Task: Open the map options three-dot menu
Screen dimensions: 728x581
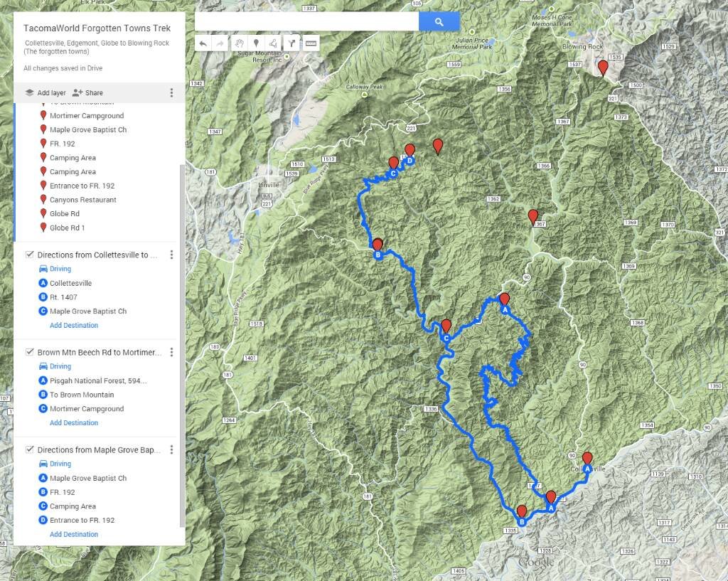Action: [x=171, y=93]
